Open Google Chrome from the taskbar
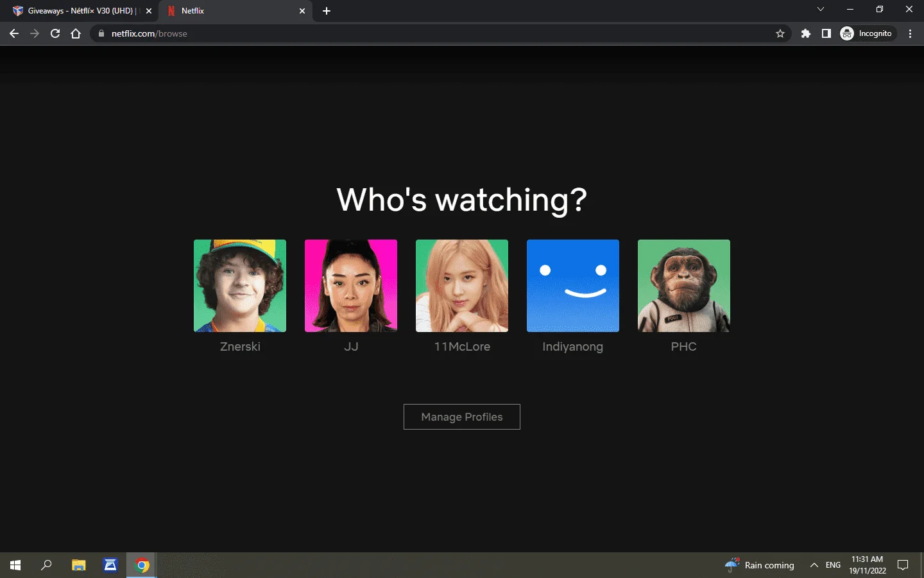The image size is (924, 578). [x=142, y=565]
